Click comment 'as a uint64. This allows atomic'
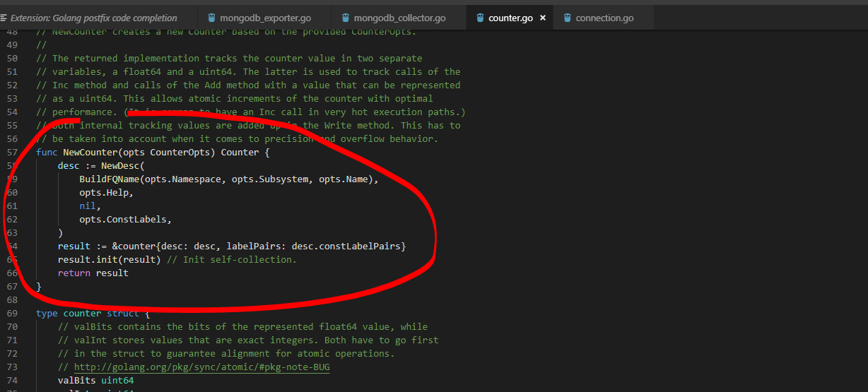The image size is (868, 392). (234, 98)
